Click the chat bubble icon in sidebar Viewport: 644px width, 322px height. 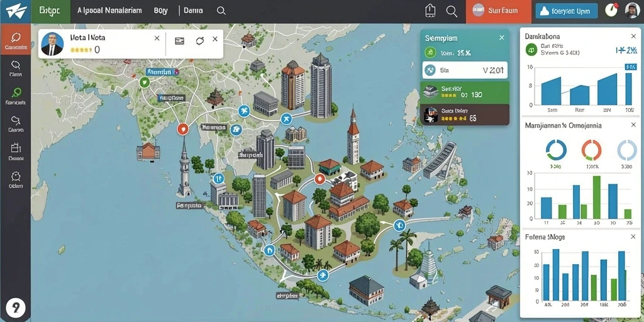pos(16,37)
